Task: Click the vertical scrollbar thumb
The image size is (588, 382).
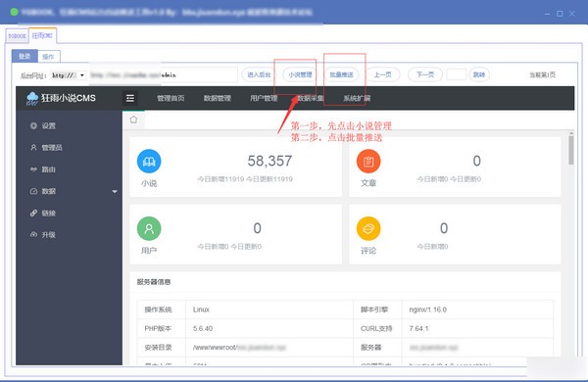Action: point(570,150)
